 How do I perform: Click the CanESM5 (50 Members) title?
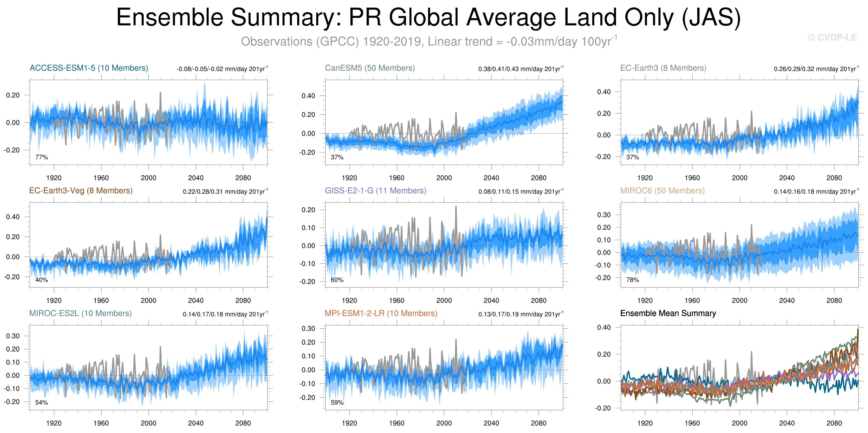click(x=370, y=68)
